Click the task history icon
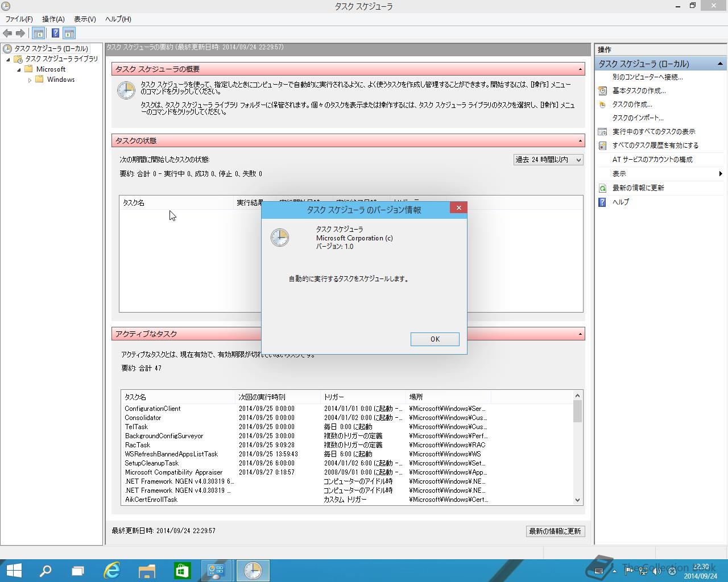This screenshot has height=582, width=728. tap(602, 145)
